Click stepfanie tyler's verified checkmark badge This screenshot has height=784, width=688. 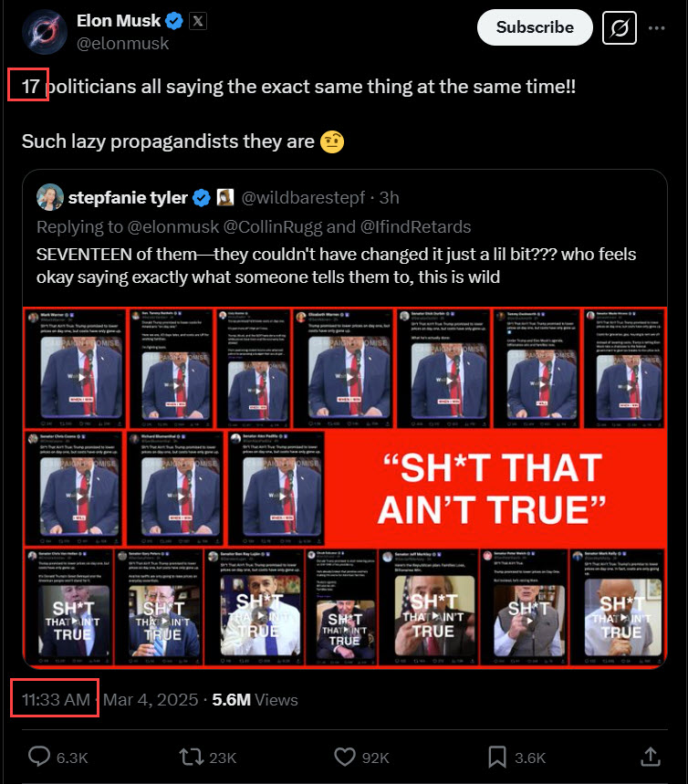(202, 198)
